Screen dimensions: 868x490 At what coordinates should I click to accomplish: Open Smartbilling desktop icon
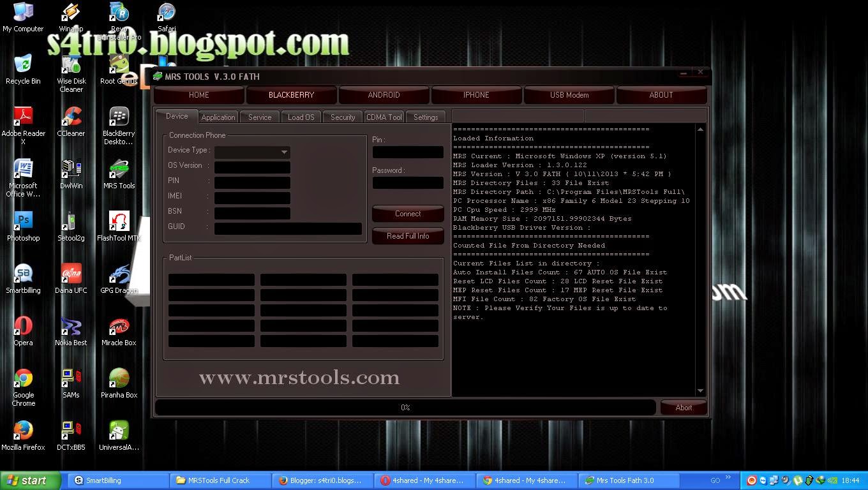pyautogui.click(x=23, y=279)
